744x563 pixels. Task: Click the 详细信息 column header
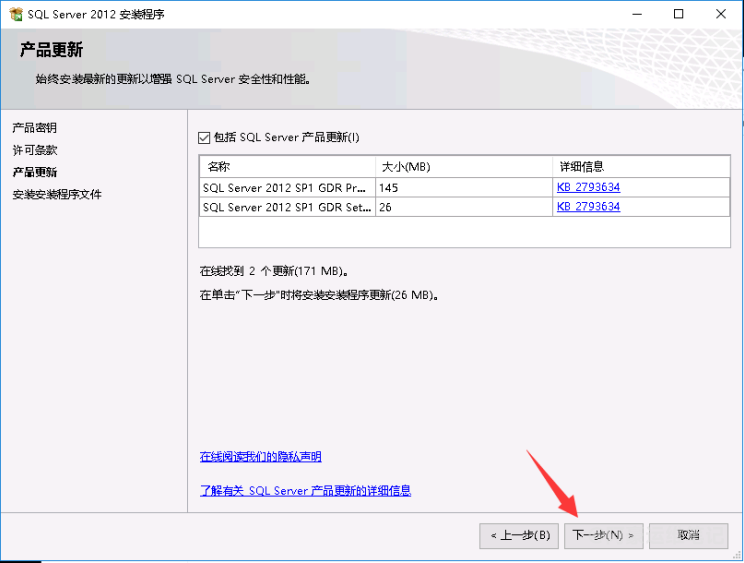(640, 166)
